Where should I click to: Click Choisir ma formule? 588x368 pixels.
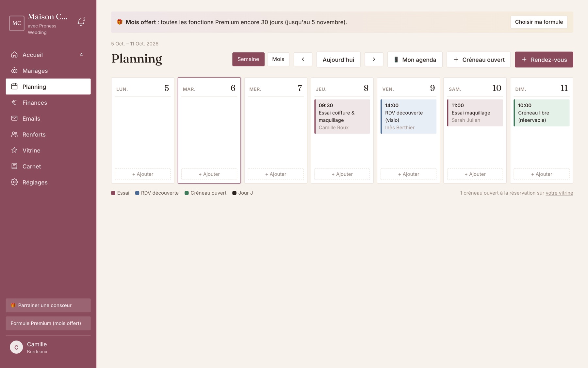pyautogui.click(x=539, y=22)
